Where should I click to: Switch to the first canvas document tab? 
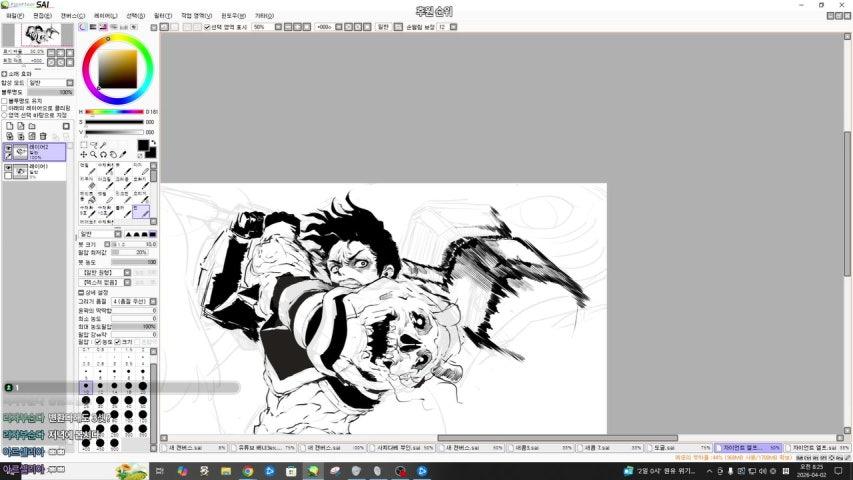pos(195,448)
